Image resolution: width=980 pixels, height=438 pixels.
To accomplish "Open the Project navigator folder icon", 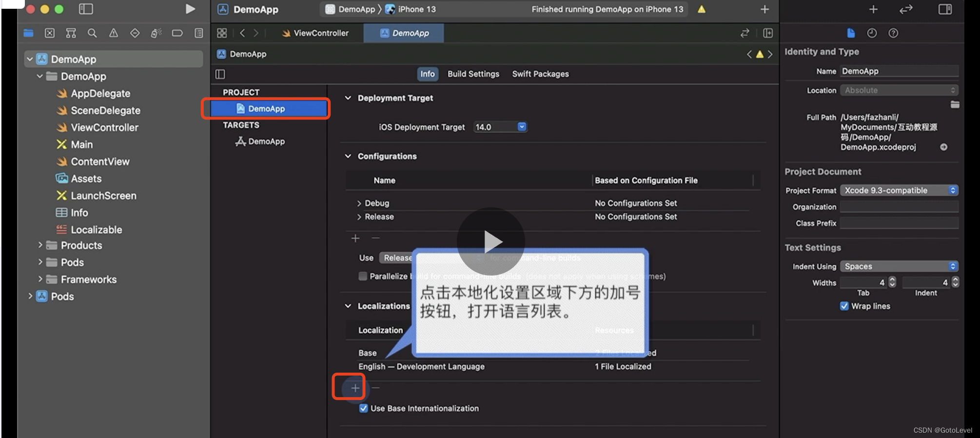I will (x=28, y=33).
